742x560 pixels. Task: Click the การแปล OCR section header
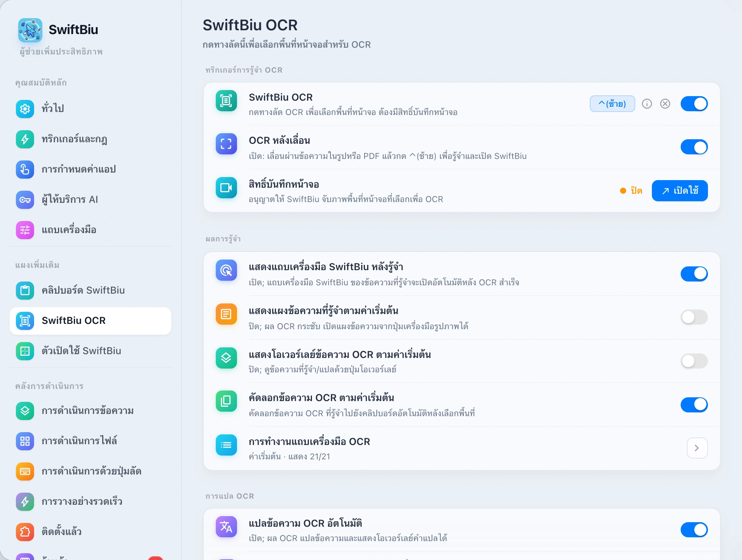click(x=230, y=496)
